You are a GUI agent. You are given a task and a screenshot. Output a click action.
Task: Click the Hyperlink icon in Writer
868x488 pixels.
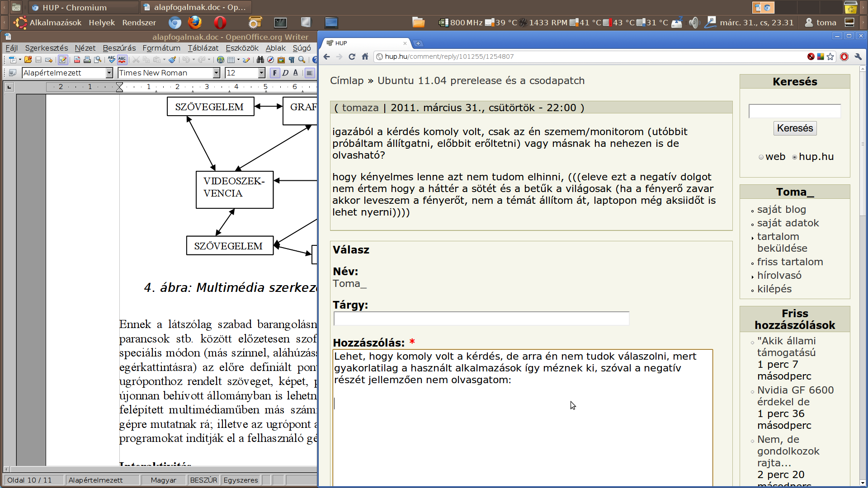[x=221, y=60]
